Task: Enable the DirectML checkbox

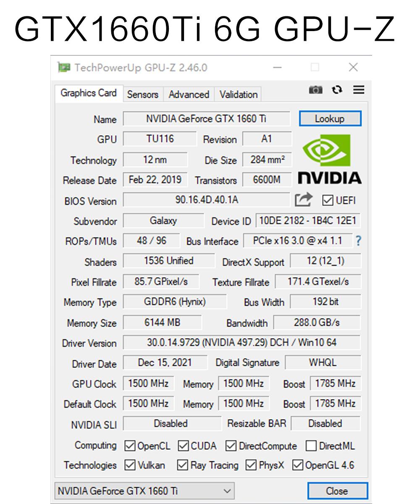Action: click(311, 446)
